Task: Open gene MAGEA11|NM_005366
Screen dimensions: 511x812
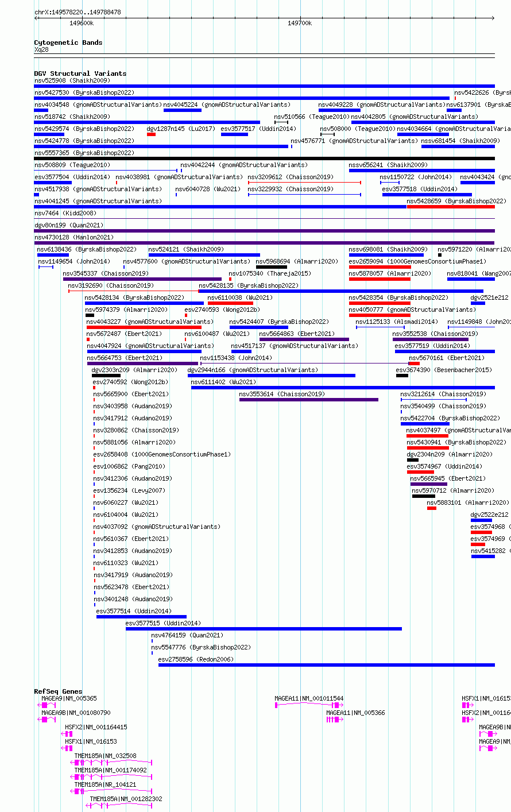Action: 356,713
